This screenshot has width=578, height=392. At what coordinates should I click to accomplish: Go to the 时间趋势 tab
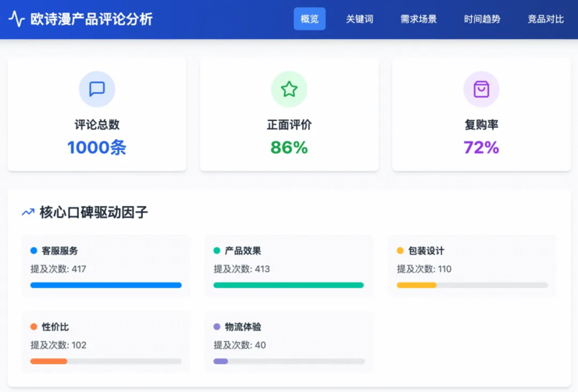482,19
